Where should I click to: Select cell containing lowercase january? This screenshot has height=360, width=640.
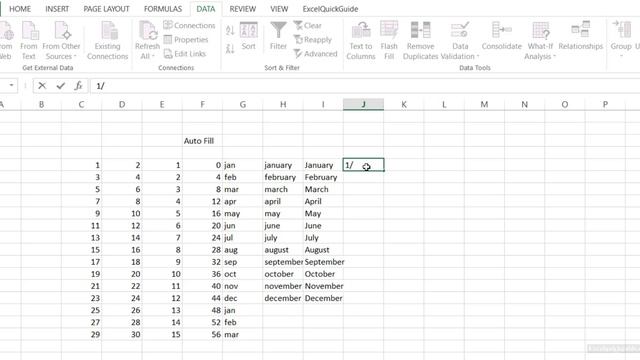(283, 165)
